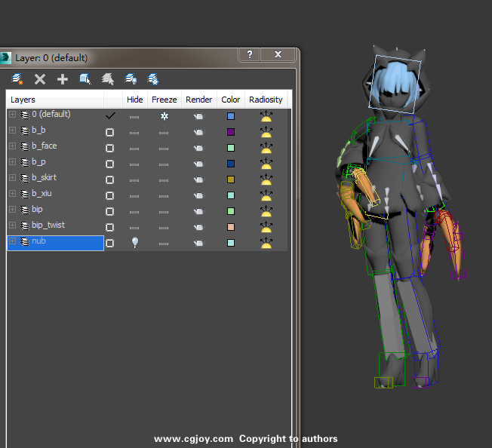
Task: Unhide the nub layer via lightbulb icon
Action: [134, 243]
